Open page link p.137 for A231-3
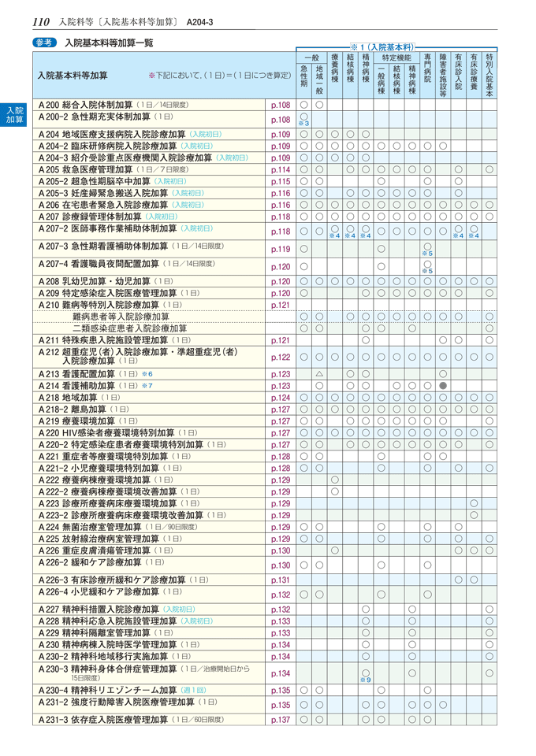This screenshot has width=536, height=756. 281,719
